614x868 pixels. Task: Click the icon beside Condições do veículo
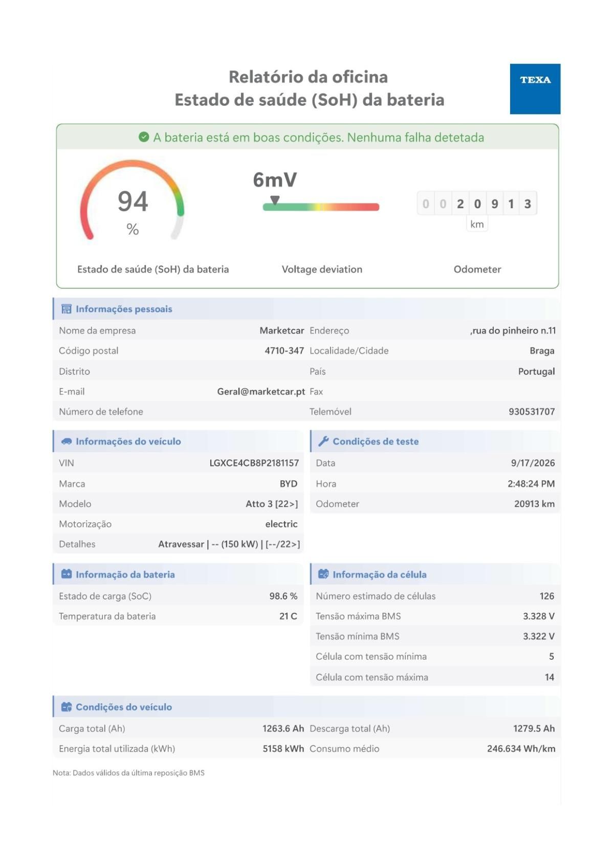(67, 707)
